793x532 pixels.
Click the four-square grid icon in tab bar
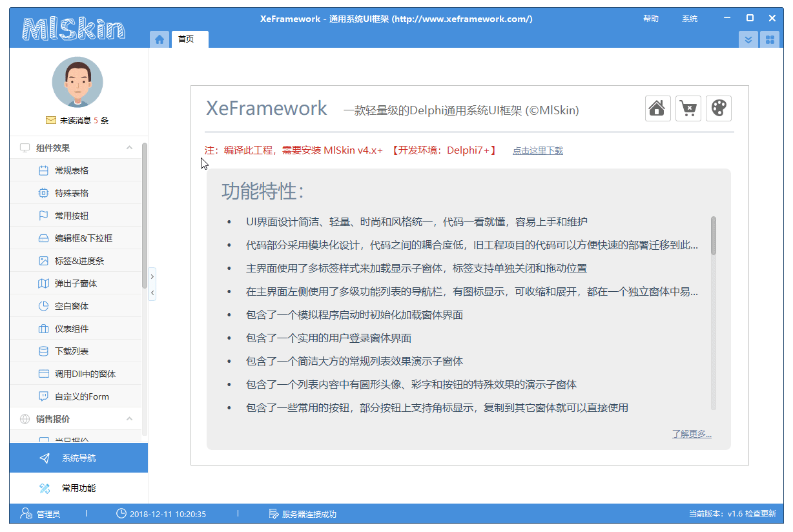769,39
